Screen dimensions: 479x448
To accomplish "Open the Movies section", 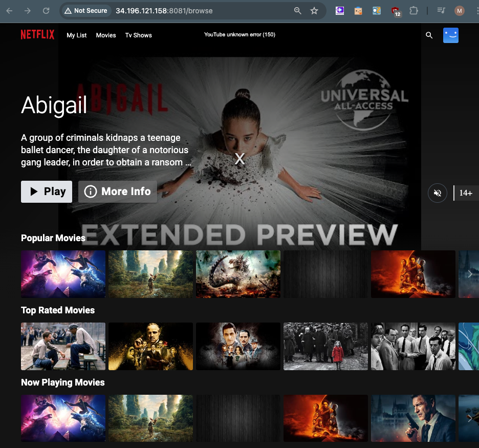I will [x=106, y=35].
